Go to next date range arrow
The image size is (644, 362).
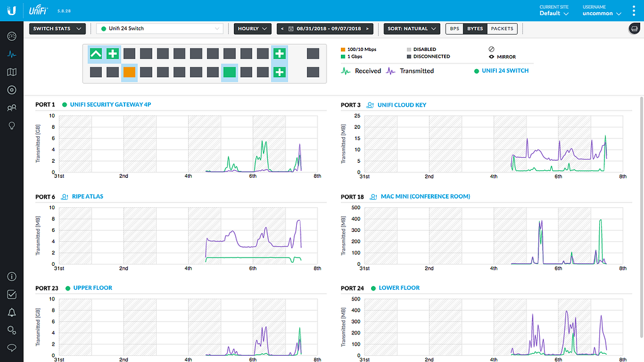[x=367, y=29]
